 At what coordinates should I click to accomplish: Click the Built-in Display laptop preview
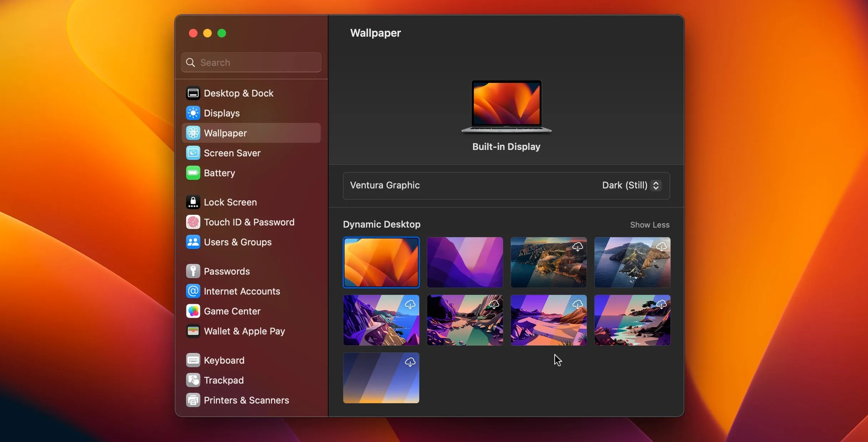[506, 106]
